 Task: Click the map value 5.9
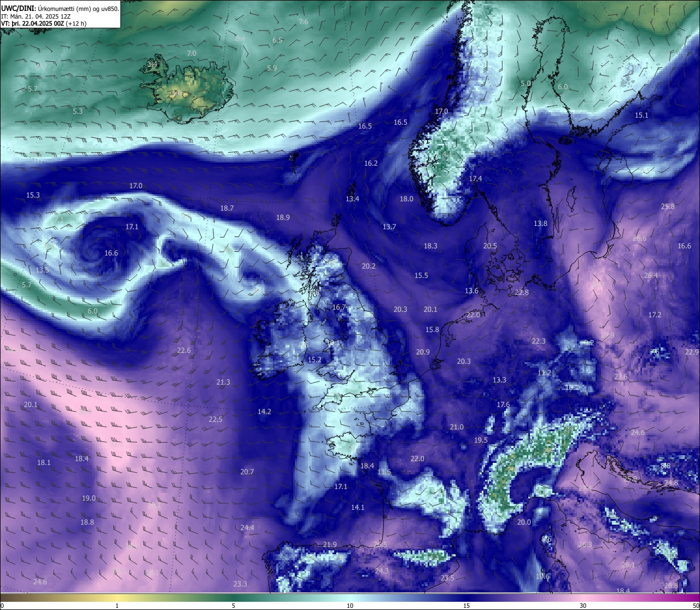272,68
